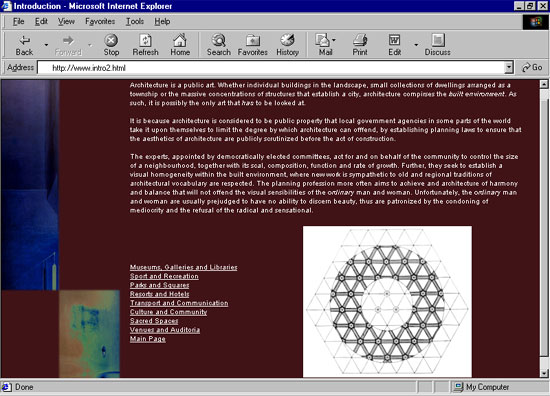Screen dimensions: 550x396
Task: Reload the page using Refresh icon
Action: coord(145,40)
